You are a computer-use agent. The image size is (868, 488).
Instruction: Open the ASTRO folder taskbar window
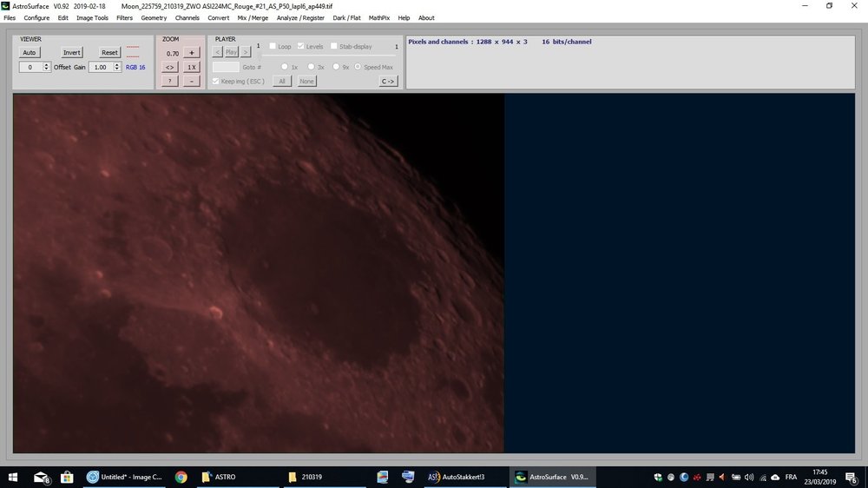tap(221, 477)
